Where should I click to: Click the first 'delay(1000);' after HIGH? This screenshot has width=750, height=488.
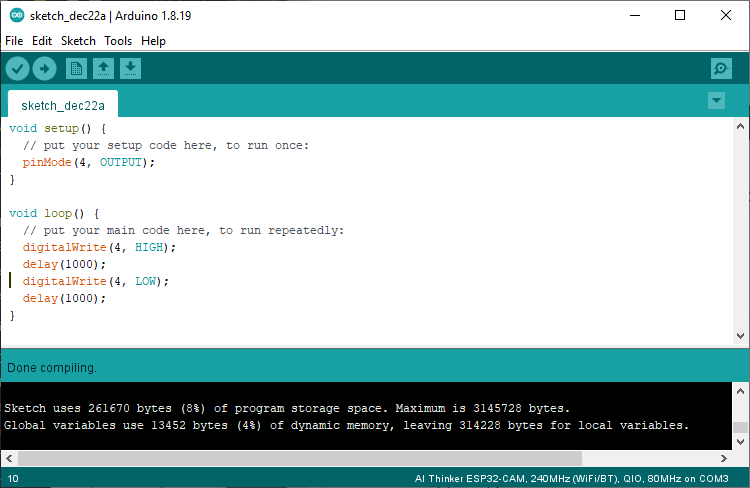64,264
